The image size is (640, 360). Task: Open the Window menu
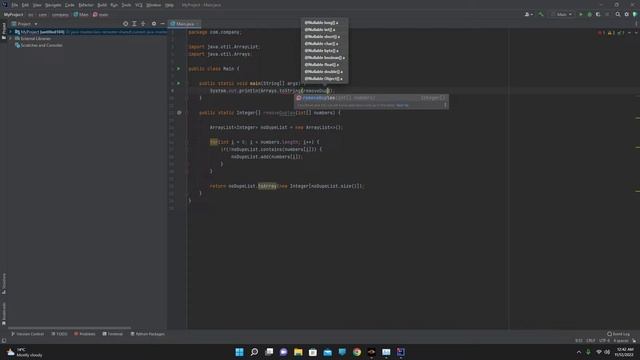153,5
